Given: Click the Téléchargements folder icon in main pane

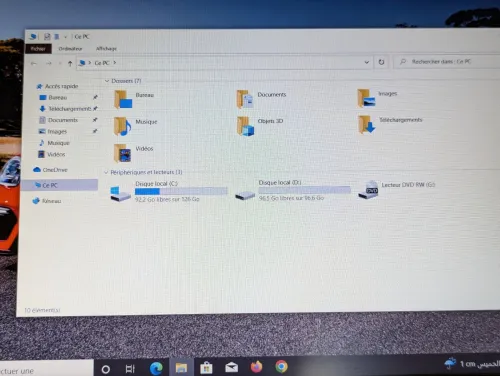Looking at the screenshot, I should tap(367, 124).
